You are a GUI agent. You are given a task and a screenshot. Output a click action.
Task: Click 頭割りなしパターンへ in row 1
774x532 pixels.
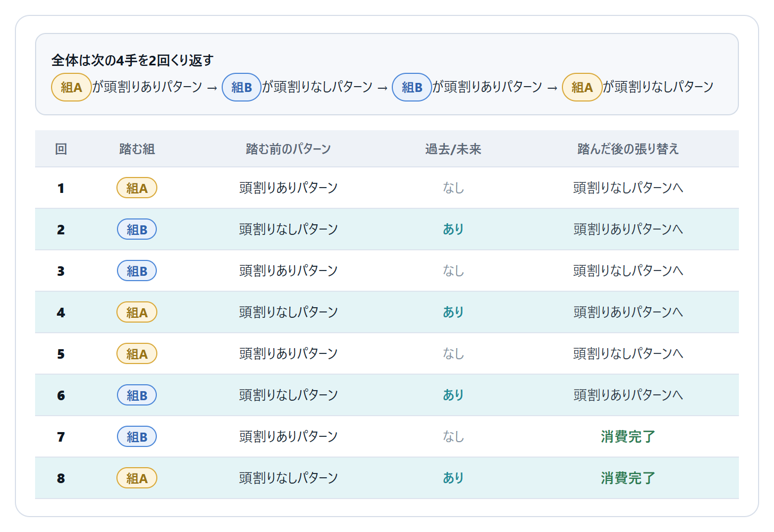point(628,188)
